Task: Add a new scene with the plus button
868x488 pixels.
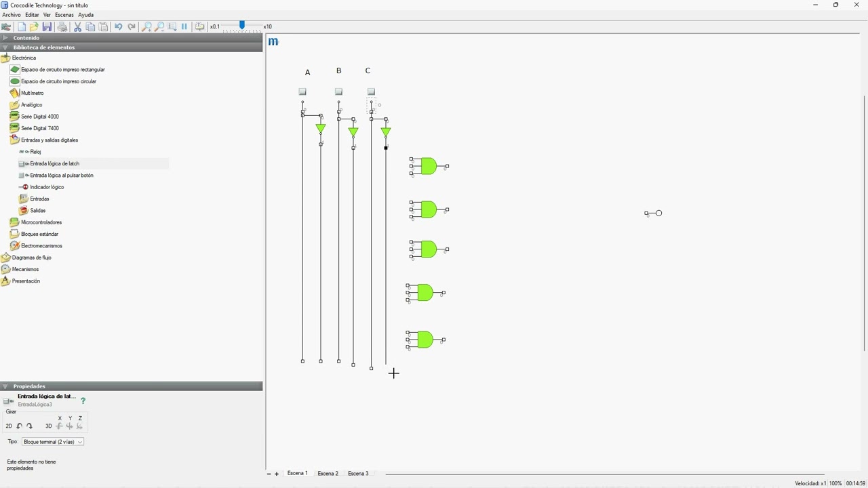Action: 277,474
